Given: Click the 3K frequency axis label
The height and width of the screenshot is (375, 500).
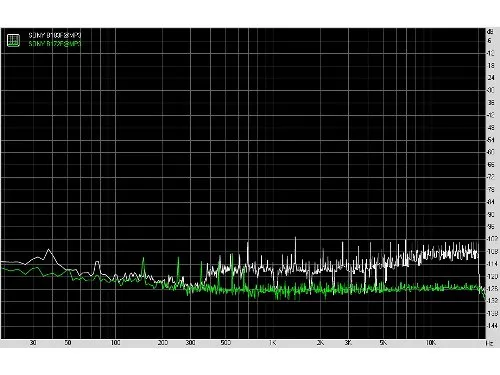Looking at the screenshot, I should pyautogui.click(x=348, y=343).
